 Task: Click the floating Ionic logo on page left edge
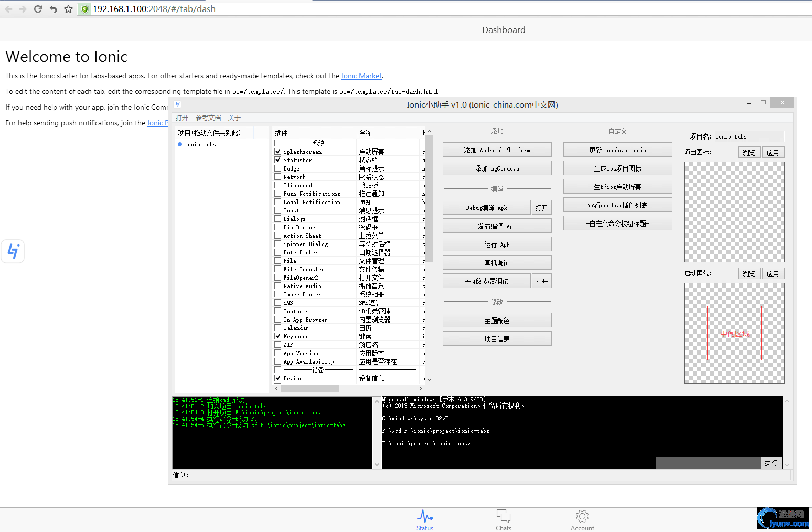point(13,251)
